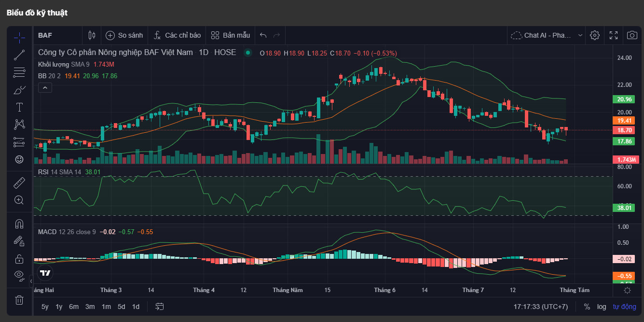The image size is (644, 322).
Task: Click the green market status dot
Action: coord(248,53)
